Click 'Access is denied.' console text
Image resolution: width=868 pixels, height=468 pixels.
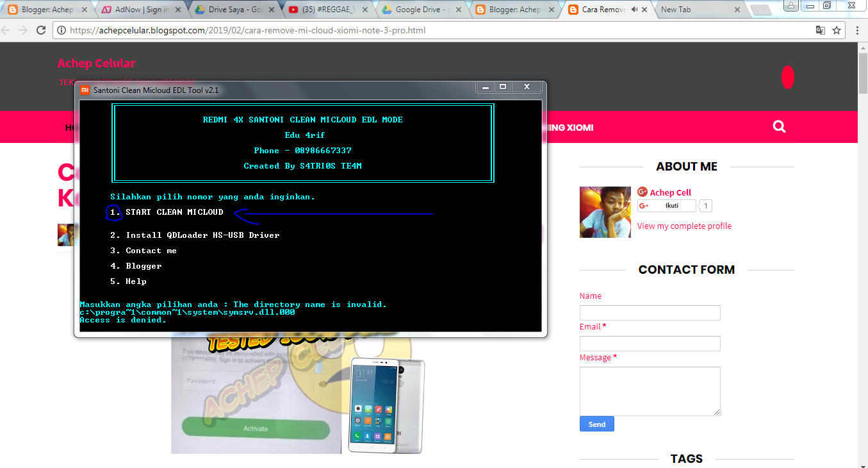[x=123, y=320]
